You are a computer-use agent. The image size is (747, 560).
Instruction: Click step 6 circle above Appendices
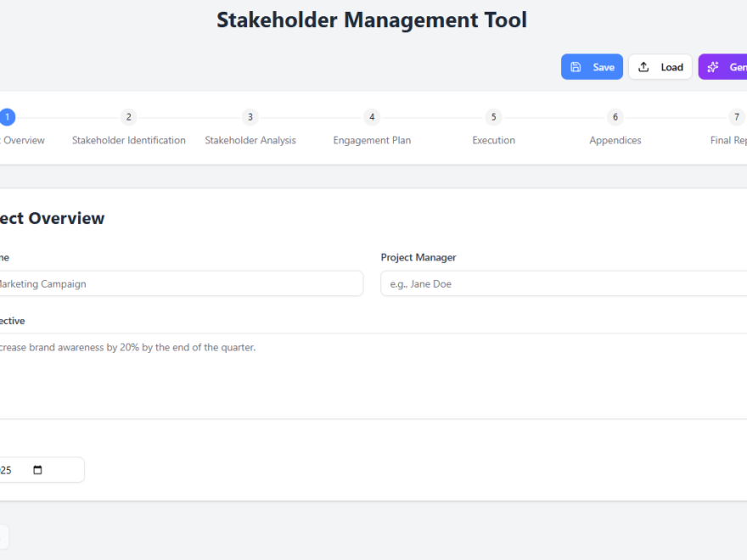click(x=615, y=117)
